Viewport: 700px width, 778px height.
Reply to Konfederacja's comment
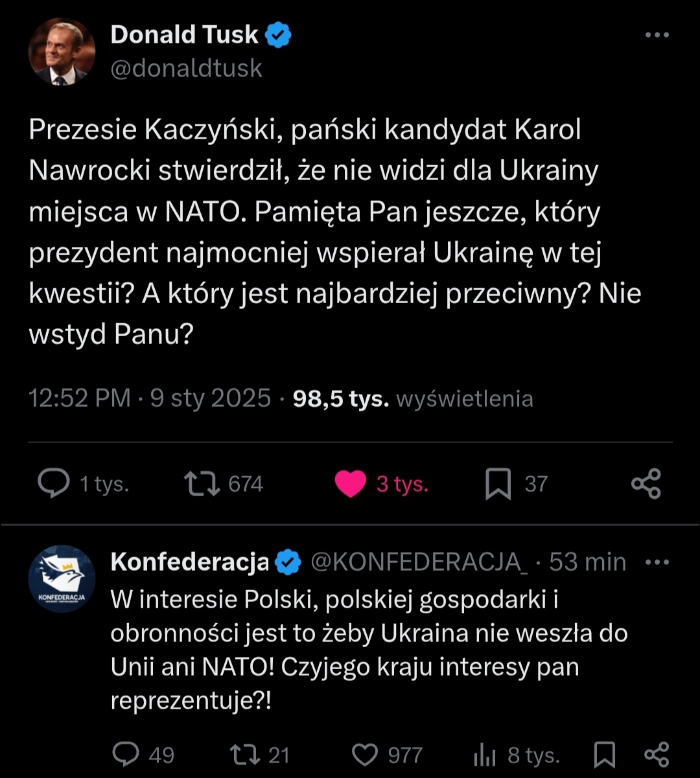tap(126, 754)
